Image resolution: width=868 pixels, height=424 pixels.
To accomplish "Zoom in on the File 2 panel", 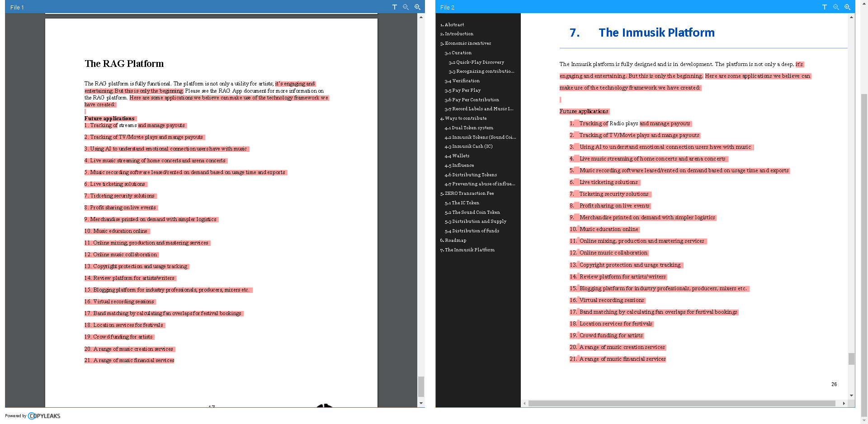I will [x=847, y=7].
